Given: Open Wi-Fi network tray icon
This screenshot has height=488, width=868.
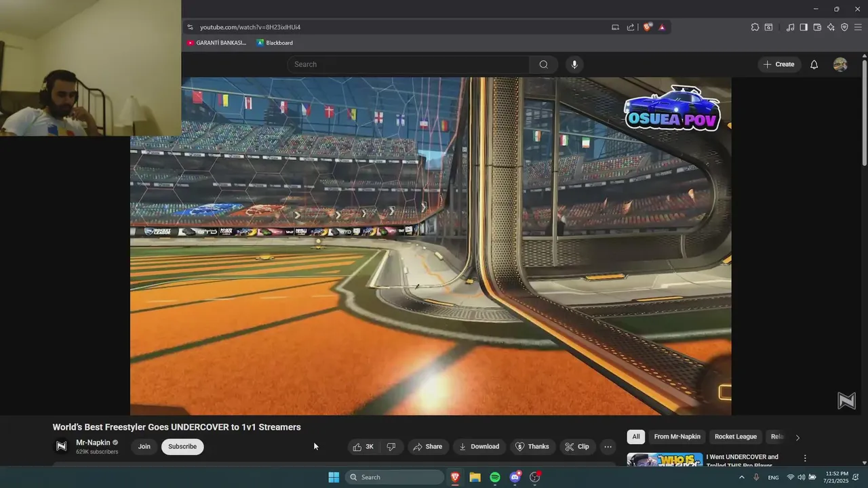Looking at the screenshot, I should [791, 477].
